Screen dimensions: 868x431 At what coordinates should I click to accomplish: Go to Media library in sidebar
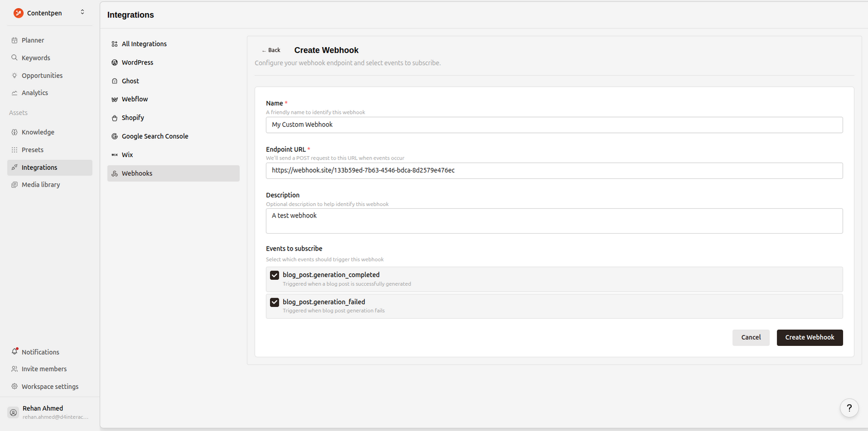pos(41,185)
